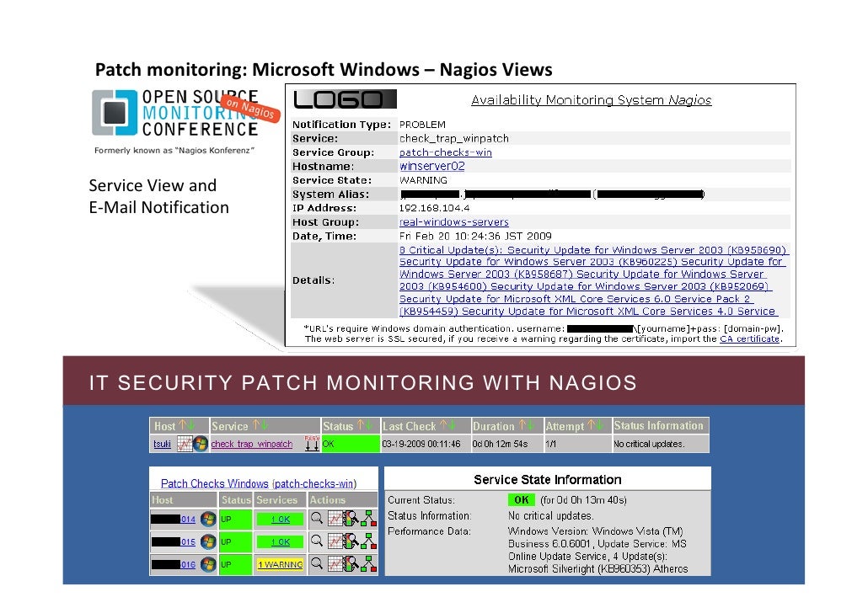Click the 1 OK services link for host 015

point(280,541)
